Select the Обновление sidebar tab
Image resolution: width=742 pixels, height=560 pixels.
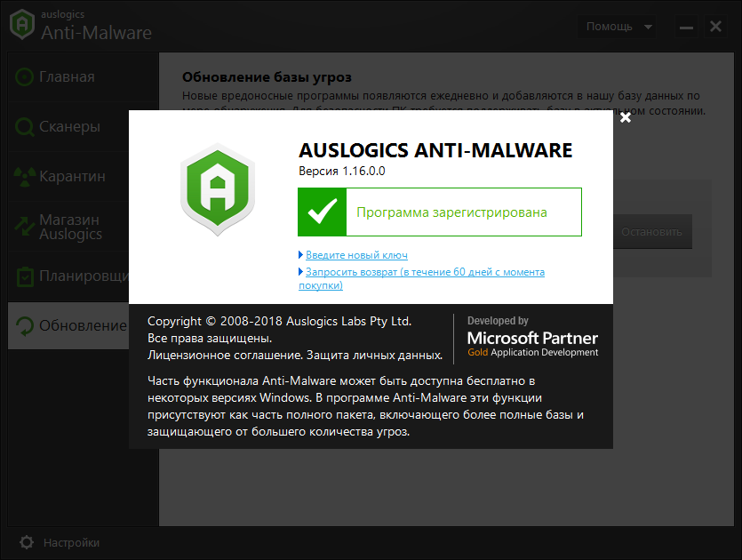(x=68, y=325)
